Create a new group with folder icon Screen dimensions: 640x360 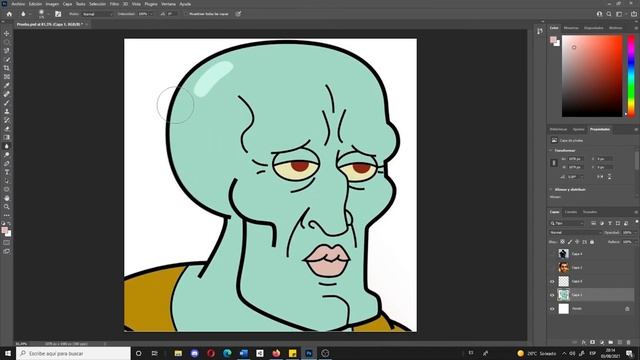[x=611, y=342]
